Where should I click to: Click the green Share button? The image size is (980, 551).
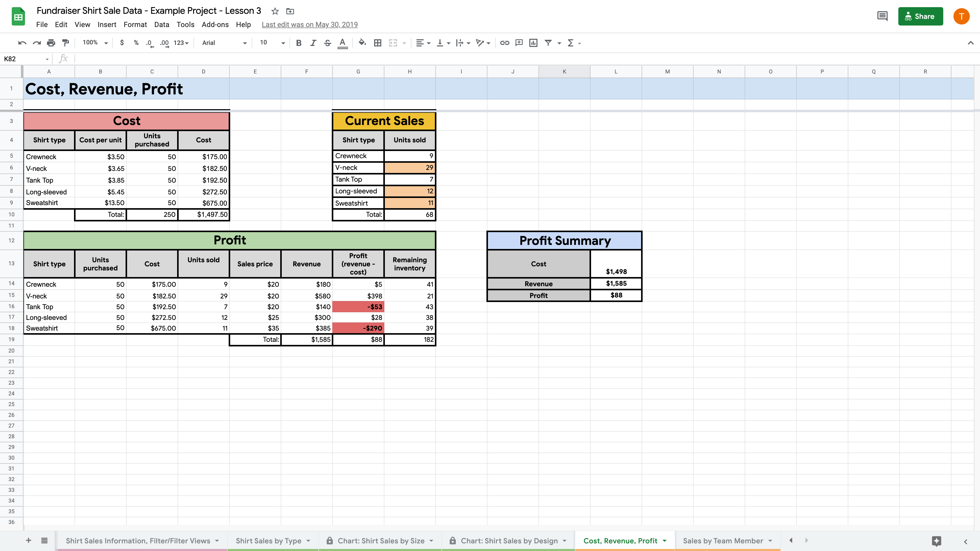click(x=920, y=16)
